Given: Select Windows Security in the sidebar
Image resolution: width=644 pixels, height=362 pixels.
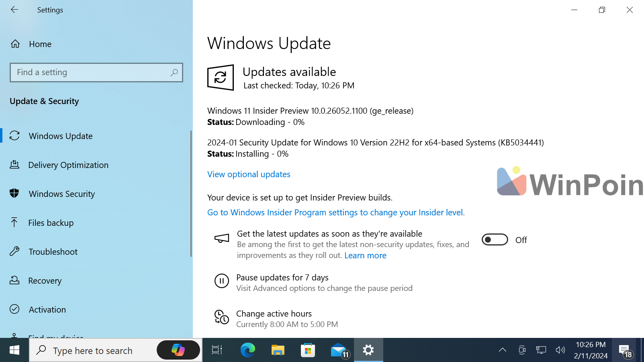Looking at the screenshot, I should (x=62, y=194).
